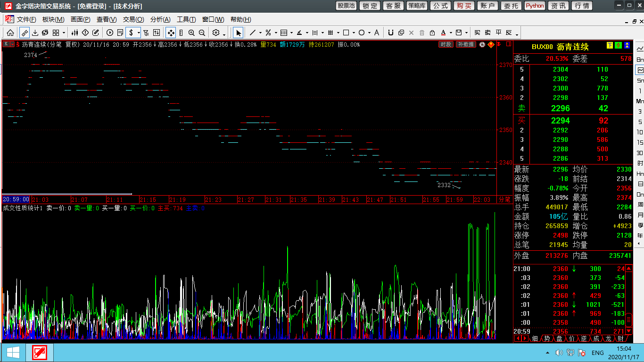
Task: Click the 补数据 button
Action: [x=465, y=44]
